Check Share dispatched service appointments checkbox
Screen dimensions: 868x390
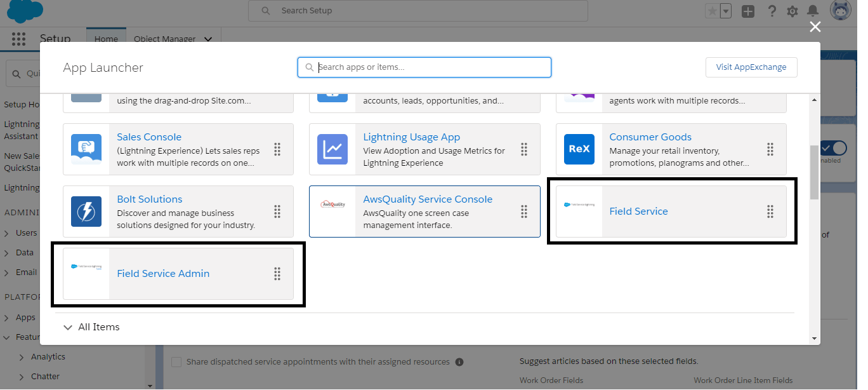click(177, 361)
